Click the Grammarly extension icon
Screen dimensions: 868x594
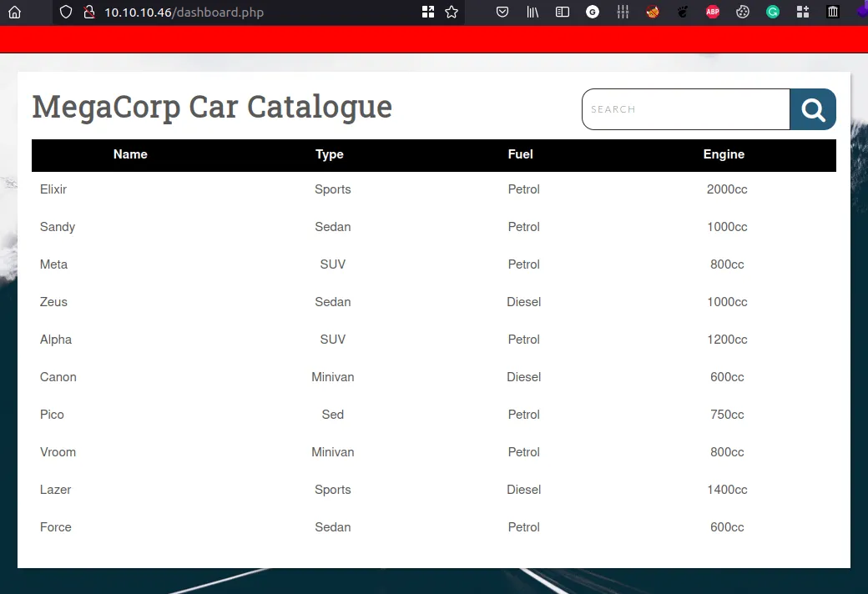click(773, 13)
